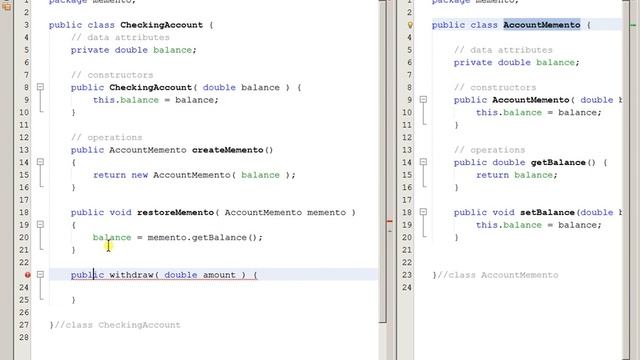Click the left editor's vertical scrollbar
Image resolution: width=640 pixels, height=360 pixels.
(382, 162)
